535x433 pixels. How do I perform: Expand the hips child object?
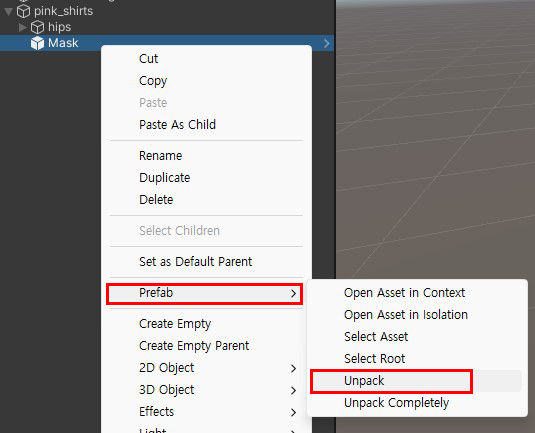click(23, 27)
